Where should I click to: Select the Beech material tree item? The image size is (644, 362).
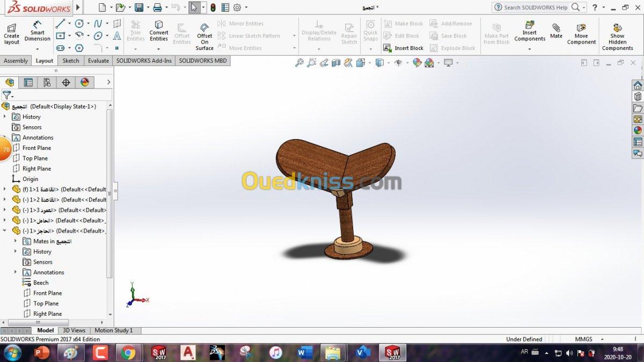click(41, 283)
